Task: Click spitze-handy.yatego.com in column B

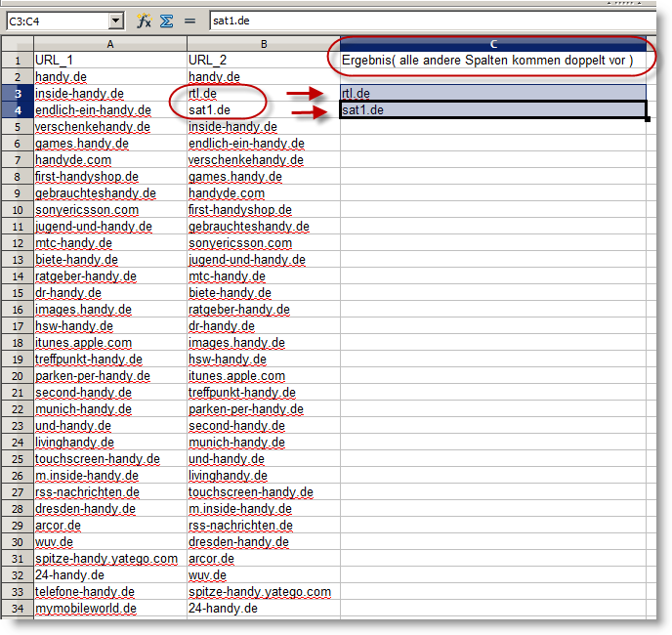Action: (x=264, y=592)
